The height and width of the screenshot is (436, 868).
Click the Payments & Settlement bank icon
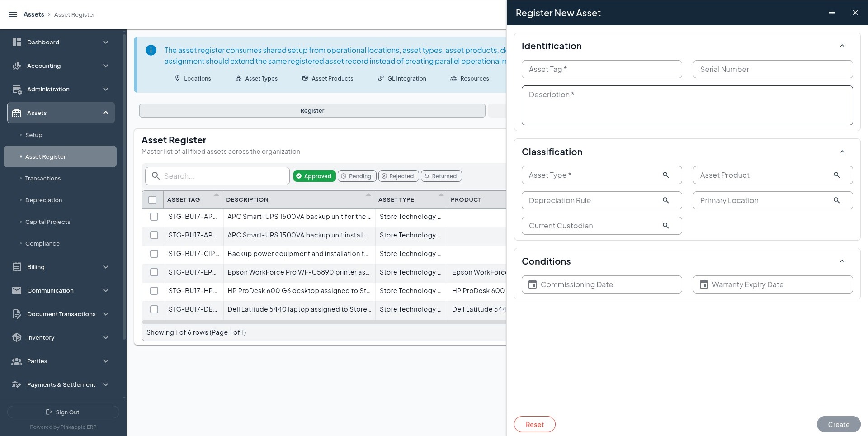pyautogui.click(x=17, y=384)
